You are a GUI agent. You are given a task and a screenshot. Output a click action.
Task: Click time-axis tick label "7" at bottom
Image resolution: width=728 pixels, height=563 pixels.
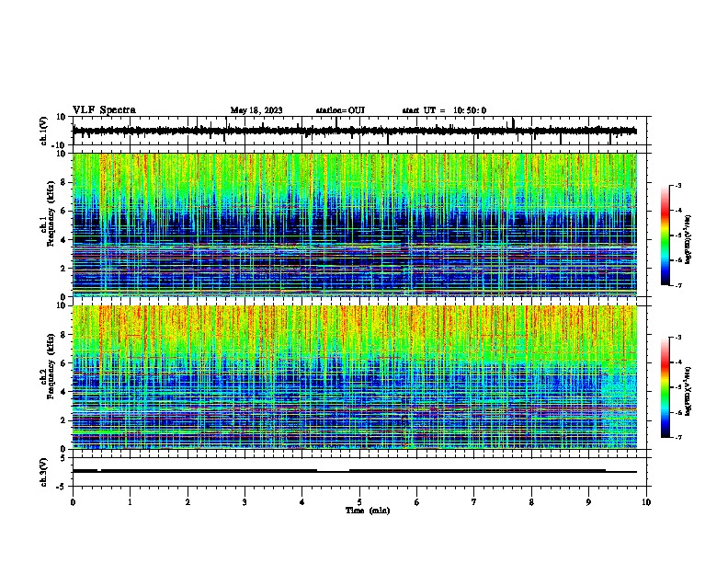(x=474, y=502)
